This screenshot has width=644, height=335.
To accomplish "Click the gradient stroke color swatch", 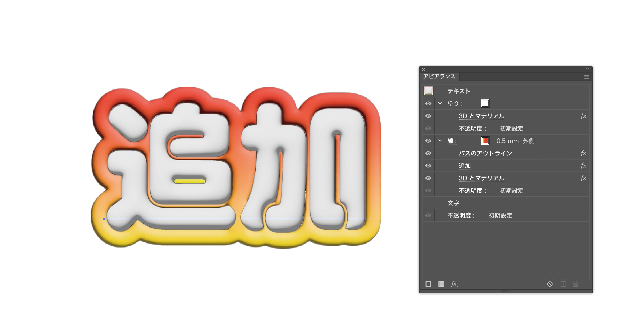I will click(485, 141).
